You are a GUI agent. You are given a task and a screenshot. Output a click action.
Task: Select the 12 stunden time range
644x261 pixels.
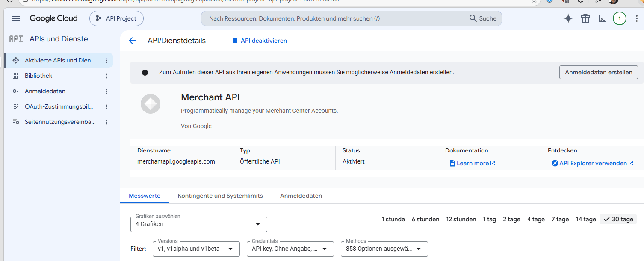click(x=461, y=219)
